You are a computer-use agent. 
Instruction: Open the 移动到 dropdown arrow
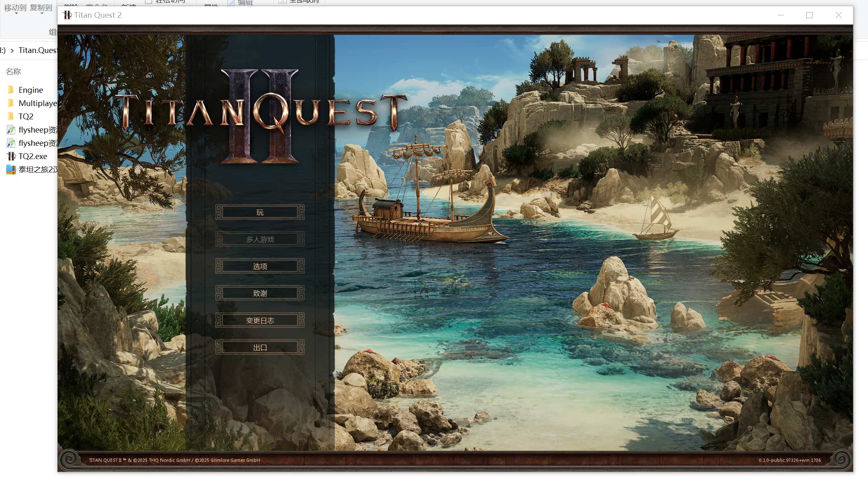tap(15, 12)
